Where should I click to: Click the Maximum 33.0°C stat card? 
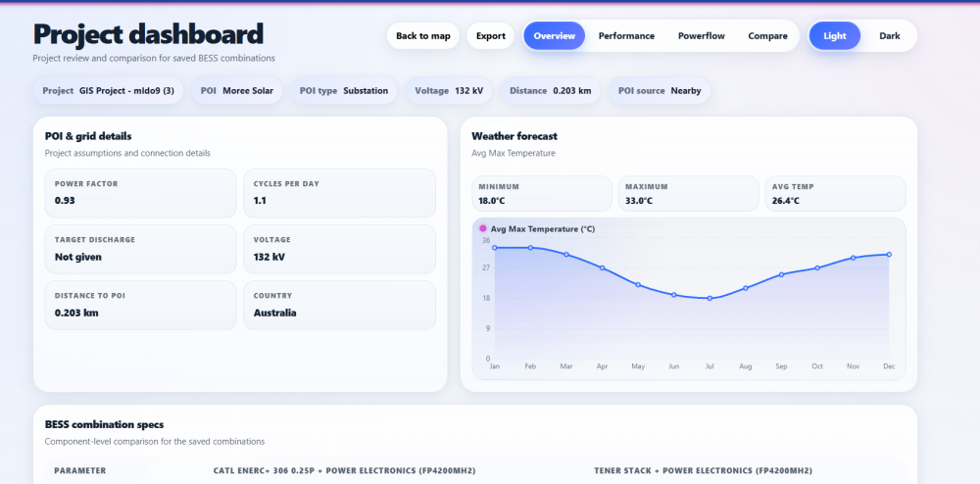pos(688,194)
